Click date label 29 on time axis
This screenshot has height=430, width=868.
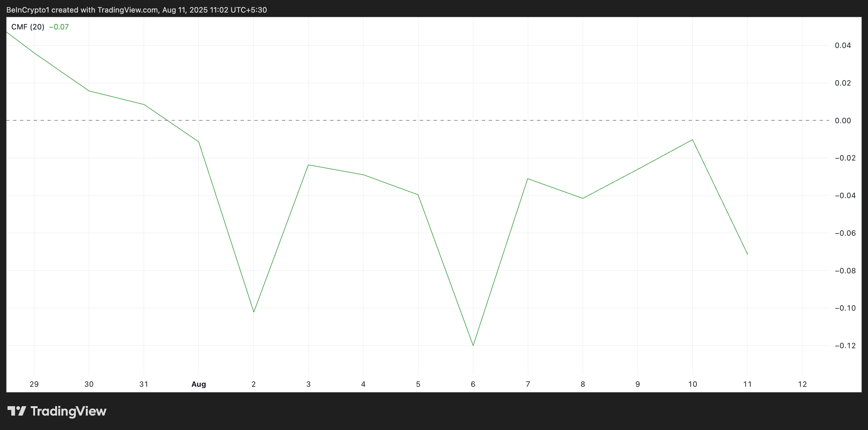pyautogui.click(x=34, y=384)
